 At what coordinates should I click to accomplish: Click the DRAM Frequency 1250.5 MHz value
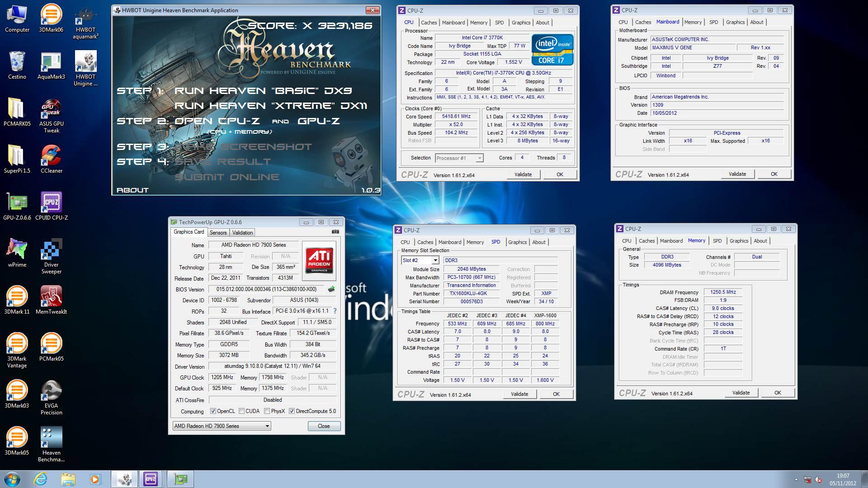coord(723,292)
